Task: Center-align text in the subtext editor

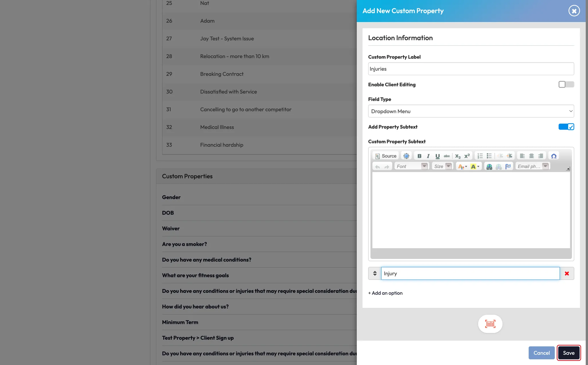Action: coord(531,156)
